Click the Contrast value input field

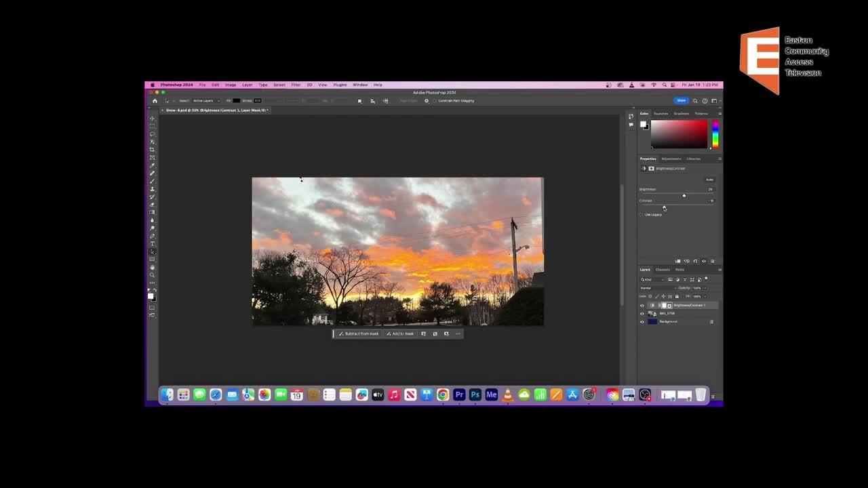[710, 201]
